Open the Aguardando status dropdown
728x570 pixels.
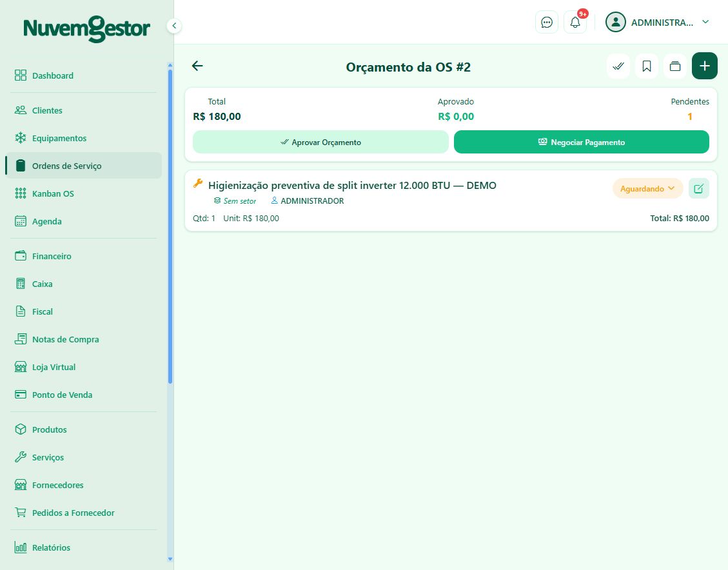coord(647,188)
